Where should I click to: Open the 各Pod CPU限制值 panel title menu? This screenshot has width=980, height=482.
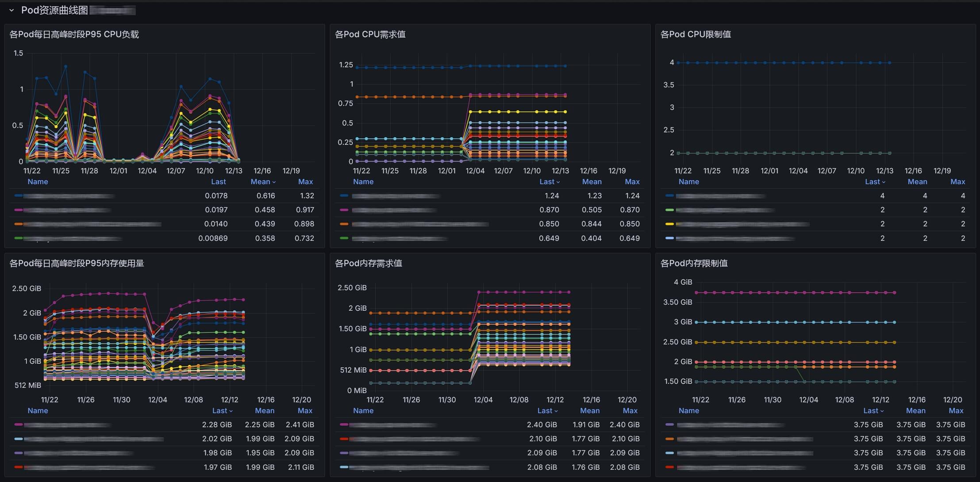point(696,34)
